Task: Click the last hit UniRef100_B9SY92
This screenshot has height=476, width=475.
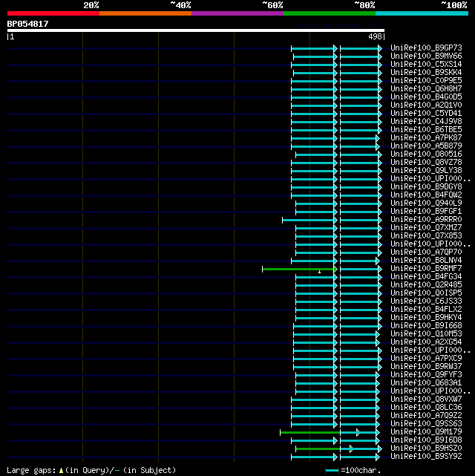Action: point(426,457)
